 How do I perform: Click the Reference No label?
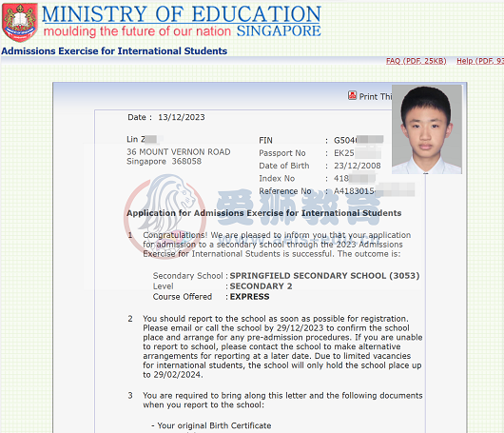[x=285, y=191]
